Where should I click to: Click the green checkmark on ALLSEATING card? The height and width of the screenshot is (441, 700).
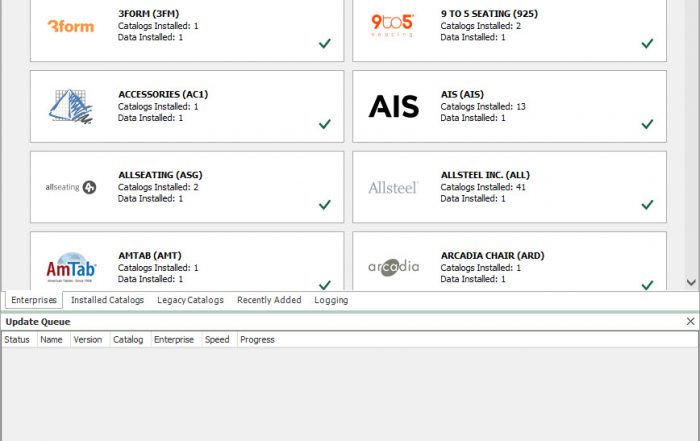[x=325, y=204]
